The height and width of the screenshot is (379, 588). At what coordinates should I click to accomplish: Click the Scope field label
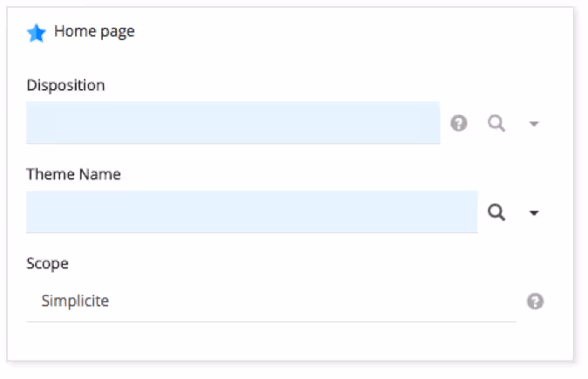point(48,264)
